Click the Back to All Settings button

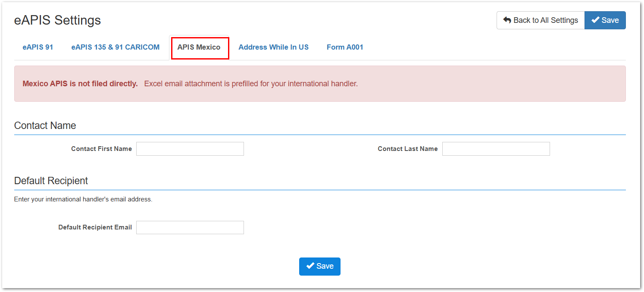[x=541, y=20]
